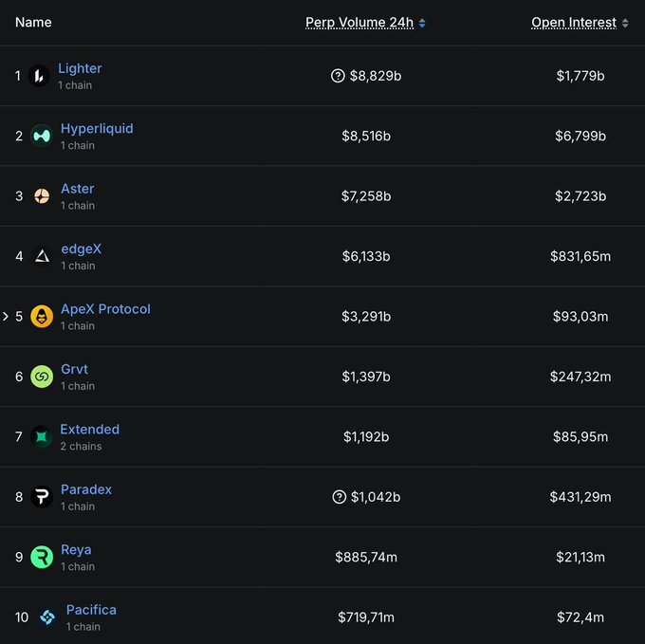Click the edgeX triangle logo icon
Image resolution: width=645 pixels, height=644 pixels.
pyautogui.click(x=42, y=256)
